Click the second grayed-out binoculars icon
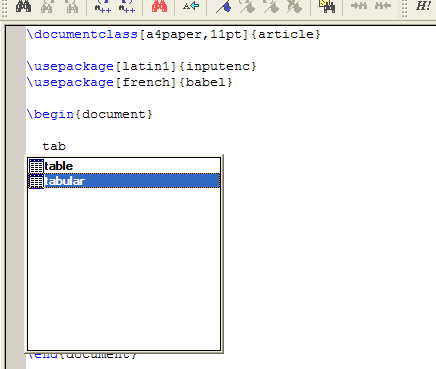Image resolution: width=436 pixels, height=369 pixels. point(71,7)
